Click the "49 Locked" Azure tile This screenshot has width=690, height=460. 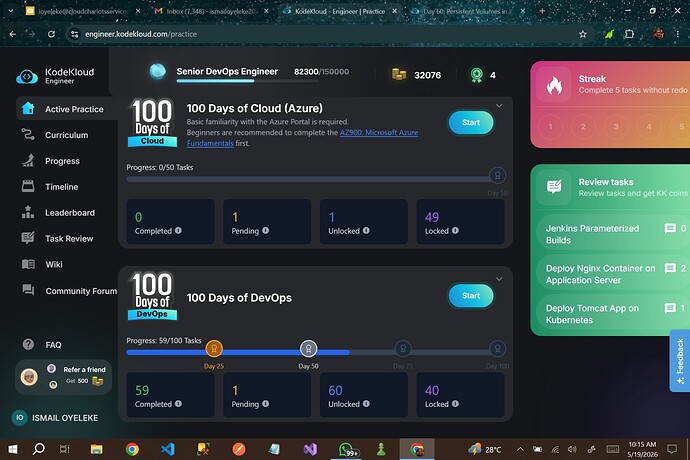(x=460, y=221)
